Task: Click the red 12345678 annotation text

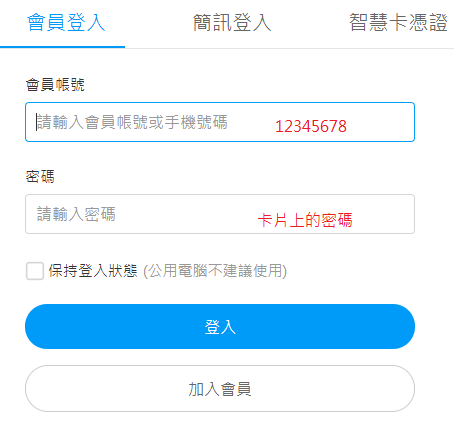Action: (311, 127)
